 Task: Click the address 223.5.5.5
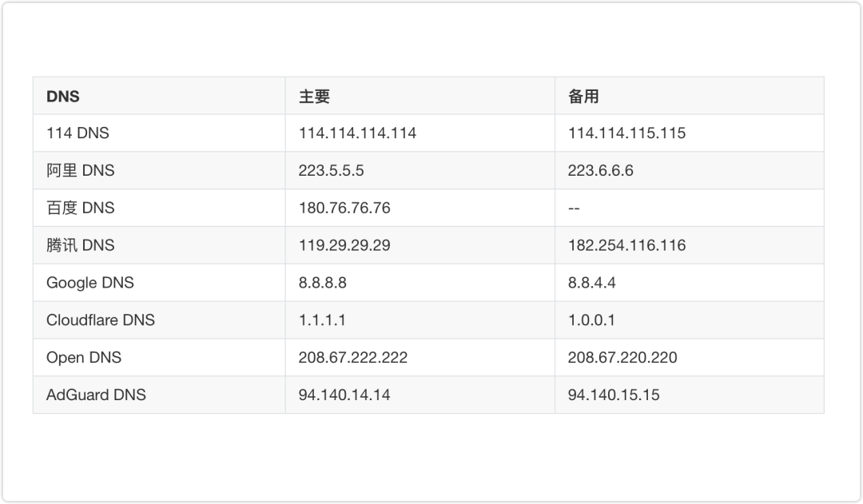coord(332,171)
